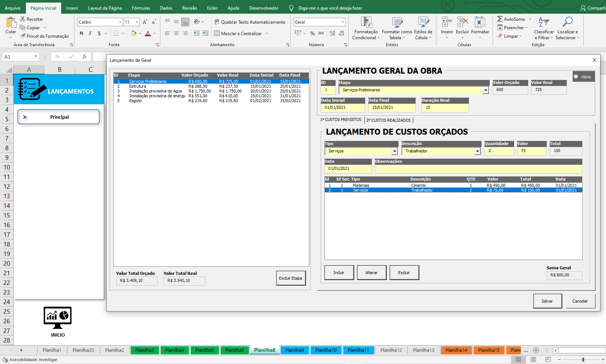Click the percent style icon
This screenshot has width=606, height=364.
312,33
